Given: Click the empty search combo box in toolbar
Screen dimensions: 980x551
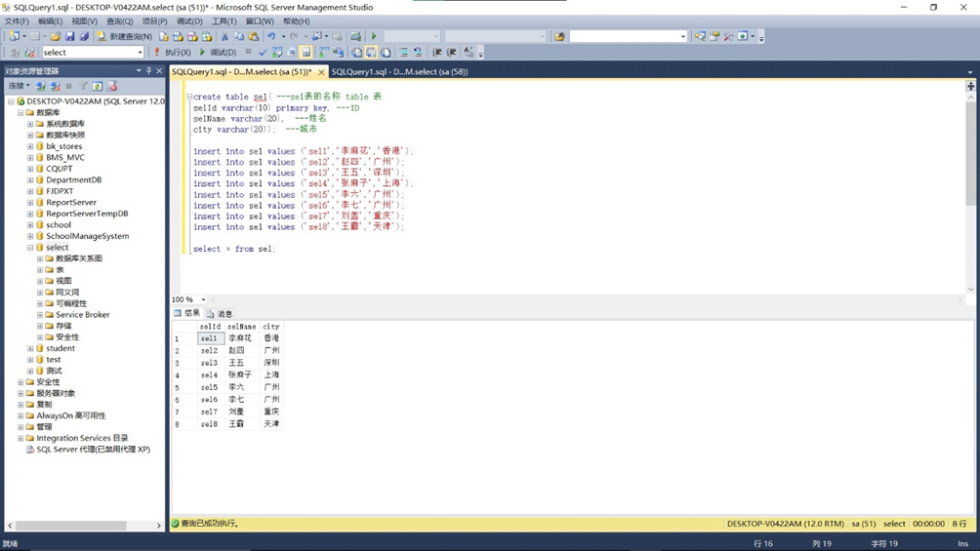Looking at the screenshot, I should tap(629, 36).
